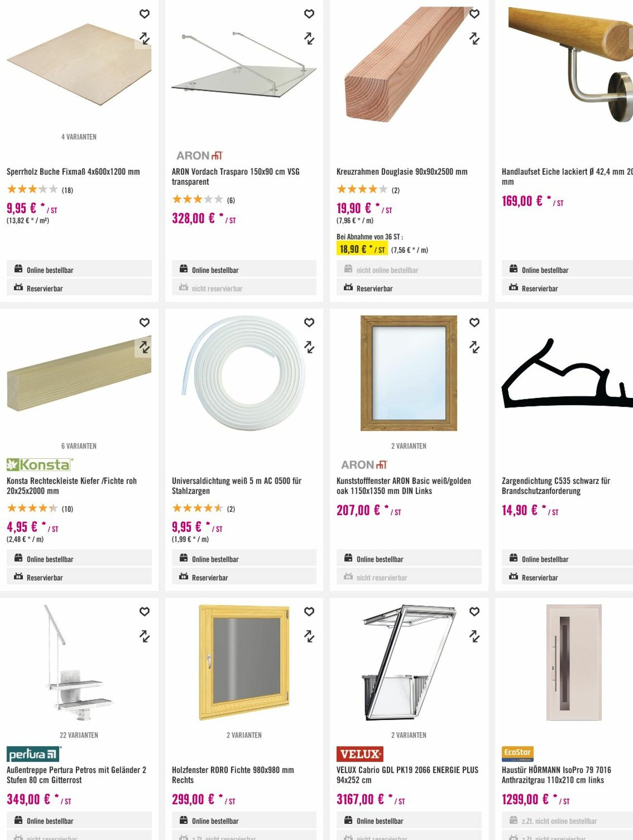Click compare arrows on Kunststofffenster ARON Basic

pyautogui.click(x=474, y=347)
